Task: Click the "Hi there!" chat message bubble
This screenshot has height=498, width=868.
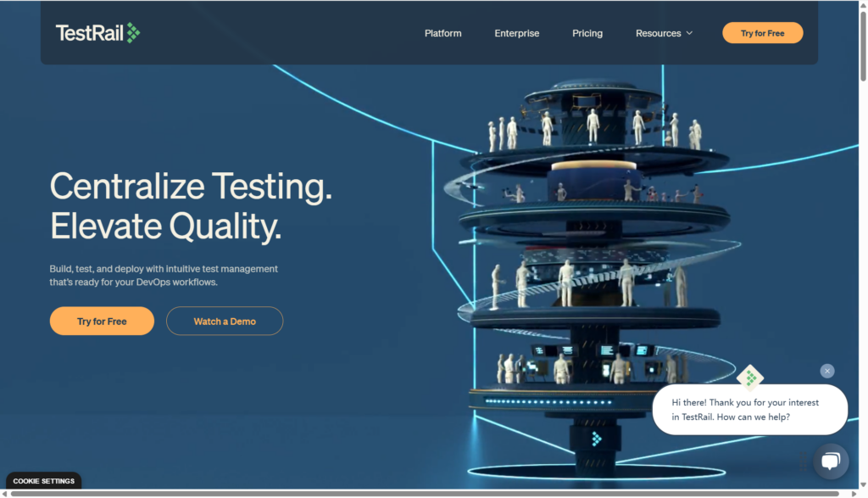Action: click(x=749, y=410)
